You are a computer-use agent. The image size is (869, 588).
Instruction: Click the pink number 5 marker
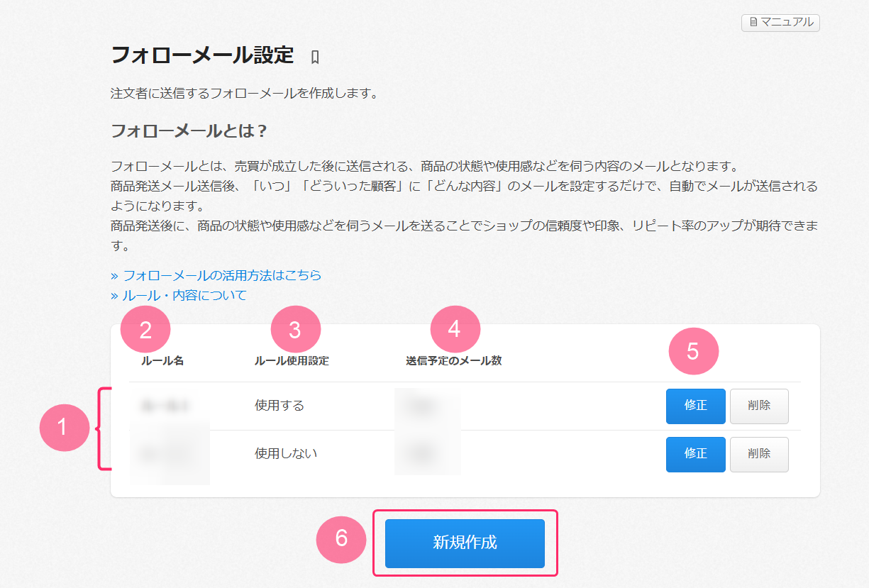tap(694, 352)
